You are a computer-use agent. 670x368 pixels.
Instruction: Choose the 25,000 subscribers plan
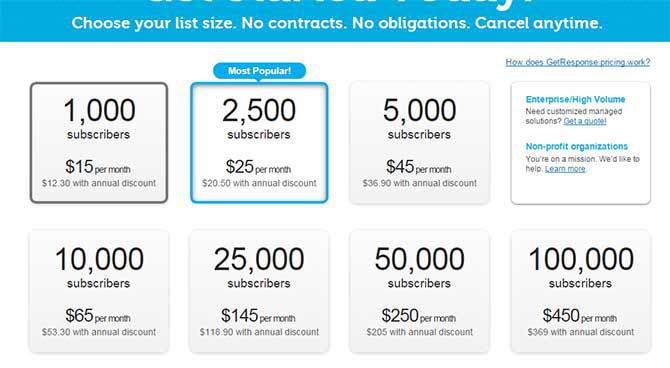[259, 291]
